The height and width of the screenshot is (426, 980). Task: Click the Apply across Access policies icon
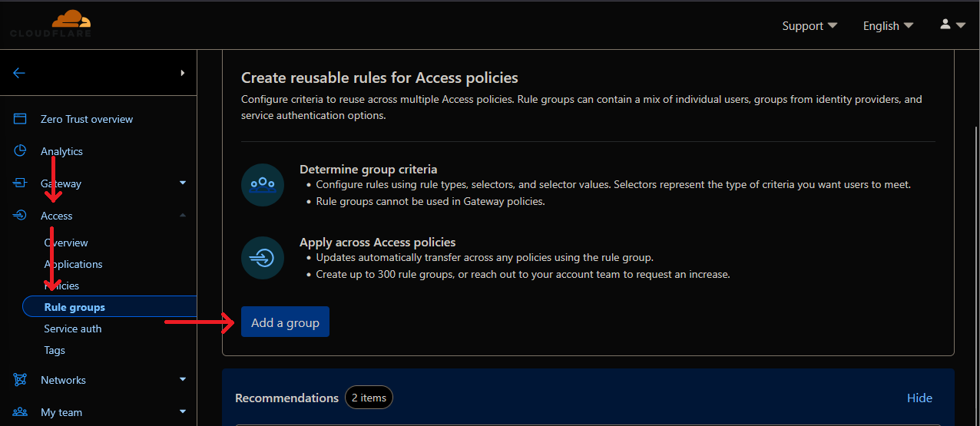pyautogui.click(x=263, y=258)
